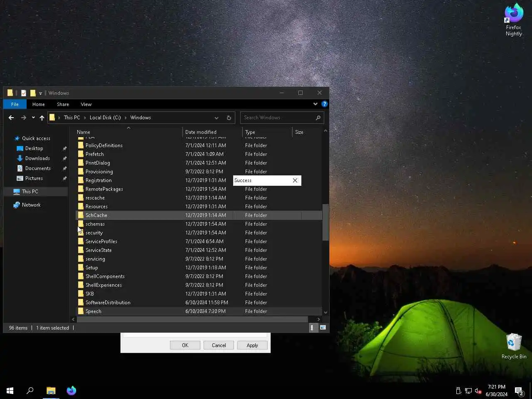Click the vertical scrollbar thumb of file list
532x399 pixels.
[325, 222]
